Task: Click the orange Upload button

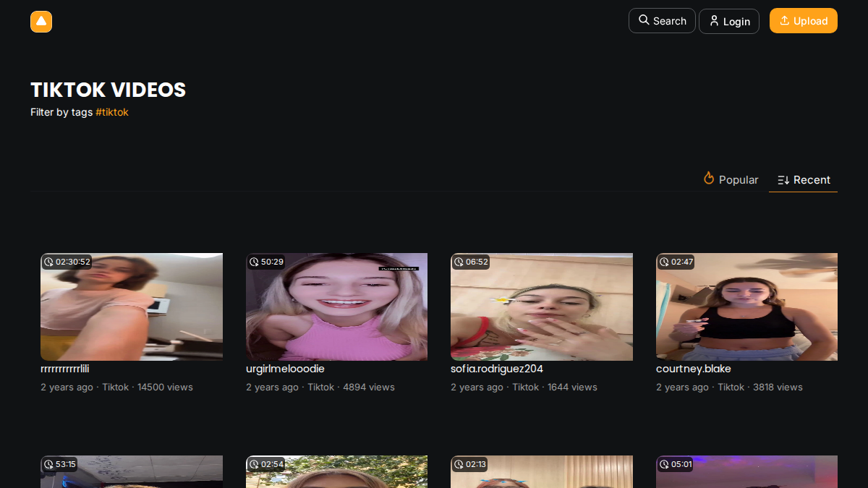Action: (804, 21)
